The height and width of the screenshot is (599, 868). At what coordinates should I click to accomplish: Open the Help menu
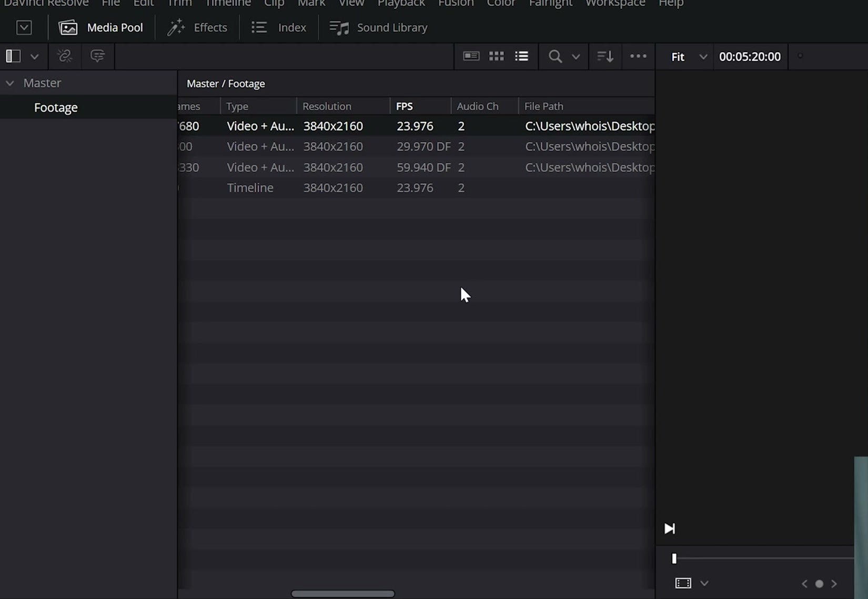click(671, 3)
